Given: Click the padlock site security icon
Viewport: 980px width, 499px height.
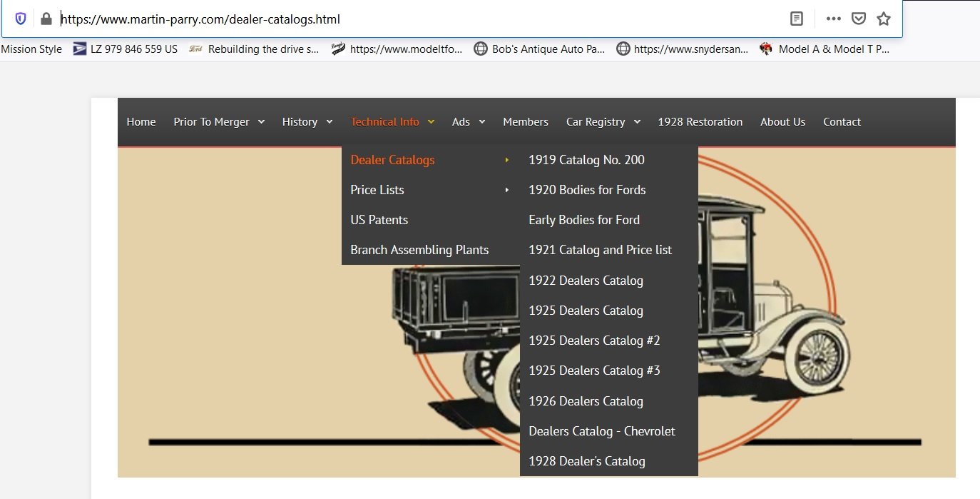Looking at the screenshot, I should pyautogui.click(x=46, y=19).
